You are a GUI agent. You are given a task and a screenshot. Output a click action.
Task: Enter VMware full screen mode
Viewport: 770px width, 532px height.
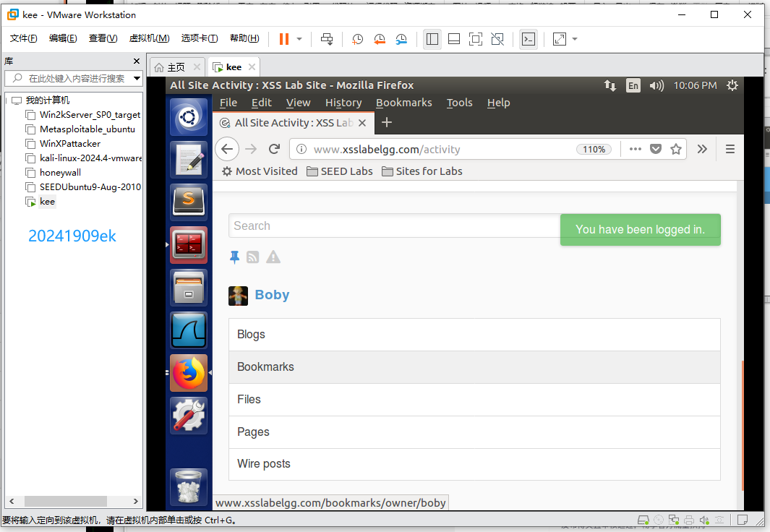coord(475,39)
